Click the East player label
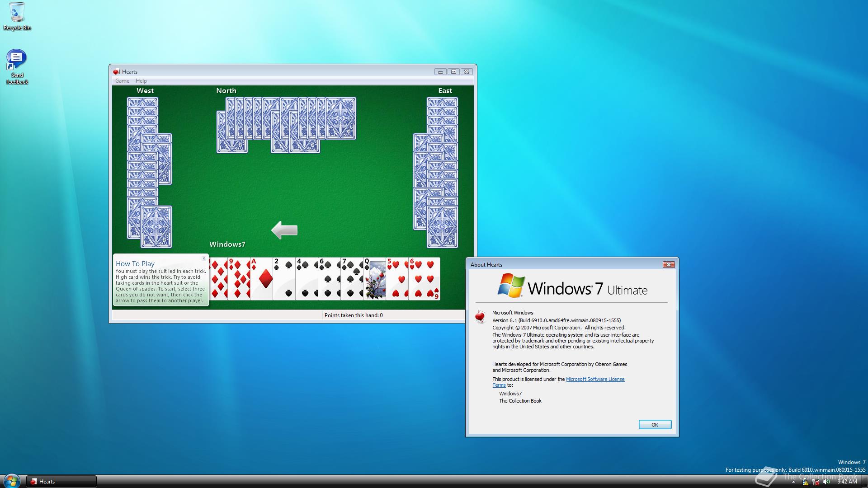Image resolution: width=868 pixels, height=488 pixels. click(x=445, y=91)
